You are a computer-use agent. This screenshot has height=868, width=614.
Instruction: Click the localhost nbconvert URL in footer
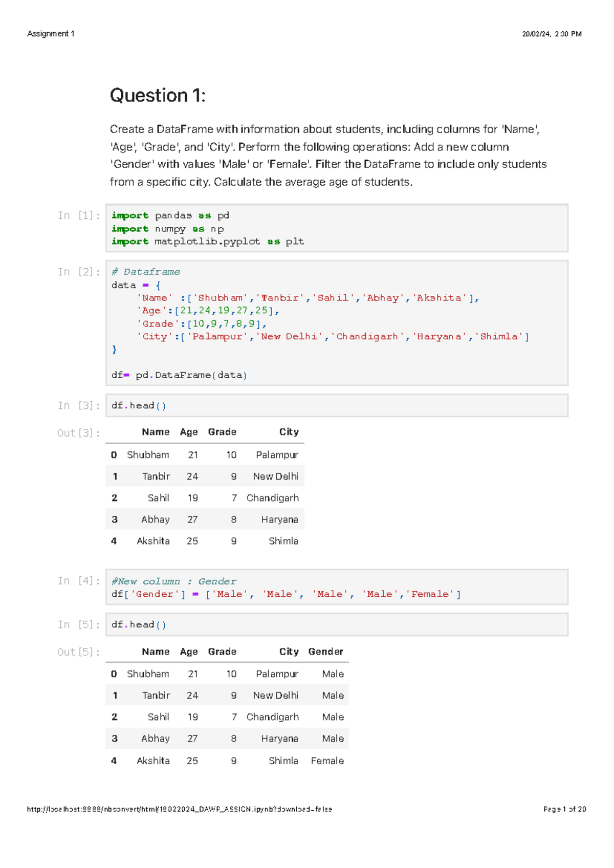pos(180,809)
